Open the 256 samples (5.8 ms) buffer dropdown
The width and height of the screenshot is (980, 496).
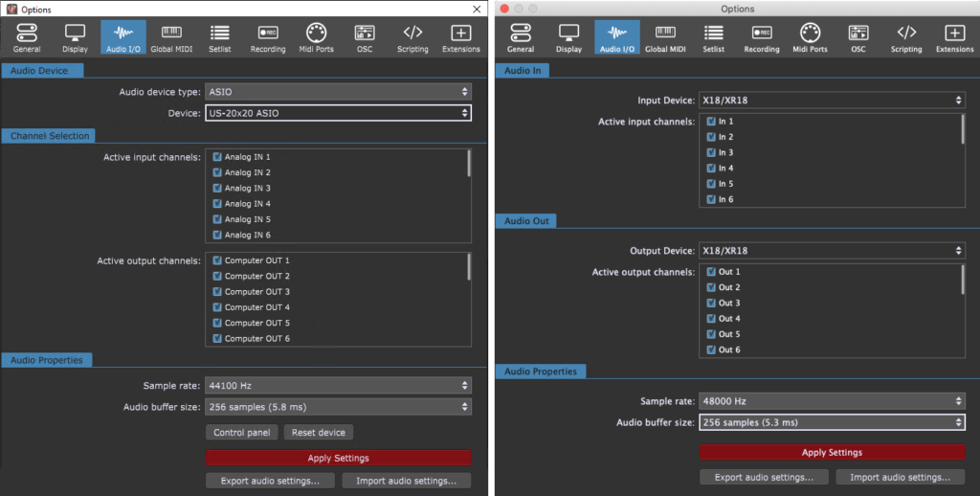(338, 407)
